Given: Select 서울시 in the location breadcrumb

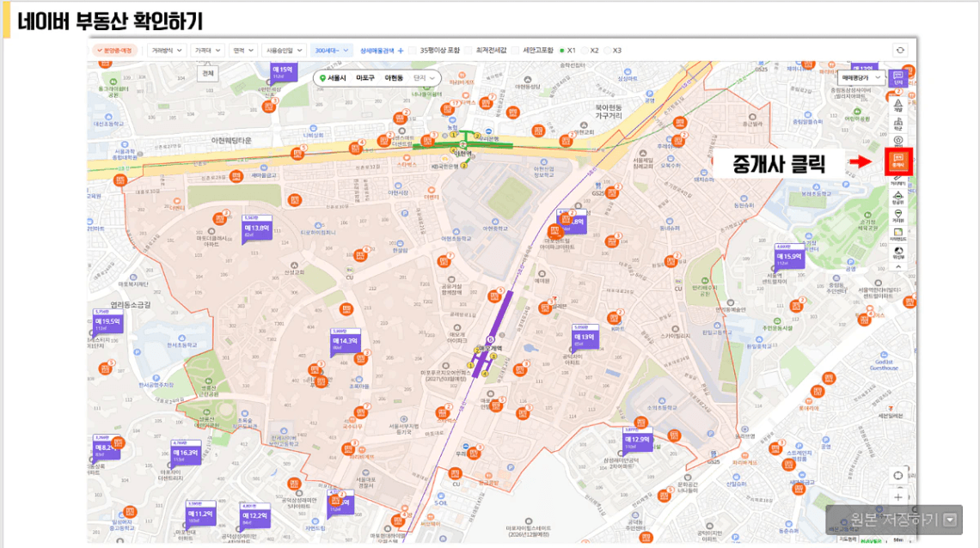Looking at the screenshot, I should tap(337, 78).
